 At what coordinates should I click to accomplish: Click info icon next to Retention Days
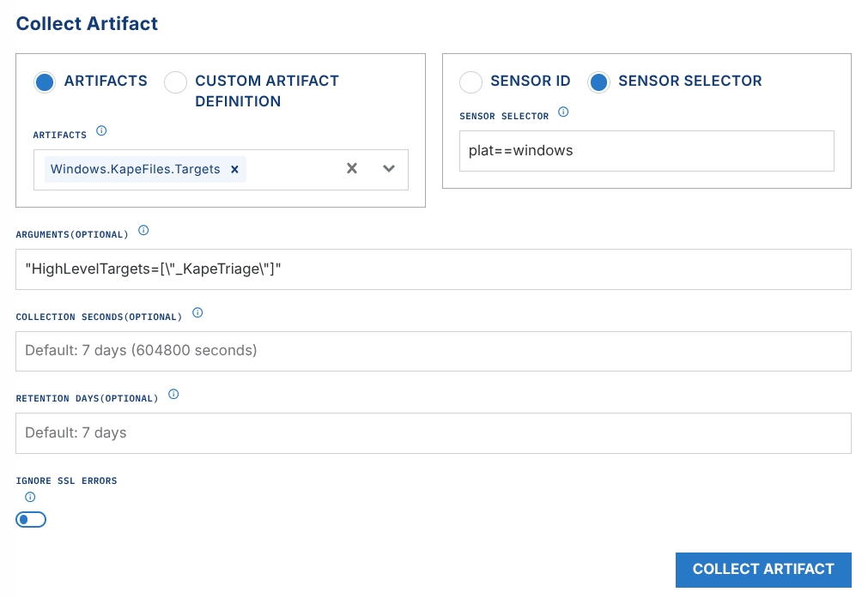pyautogui.click(x=173, y=395)
